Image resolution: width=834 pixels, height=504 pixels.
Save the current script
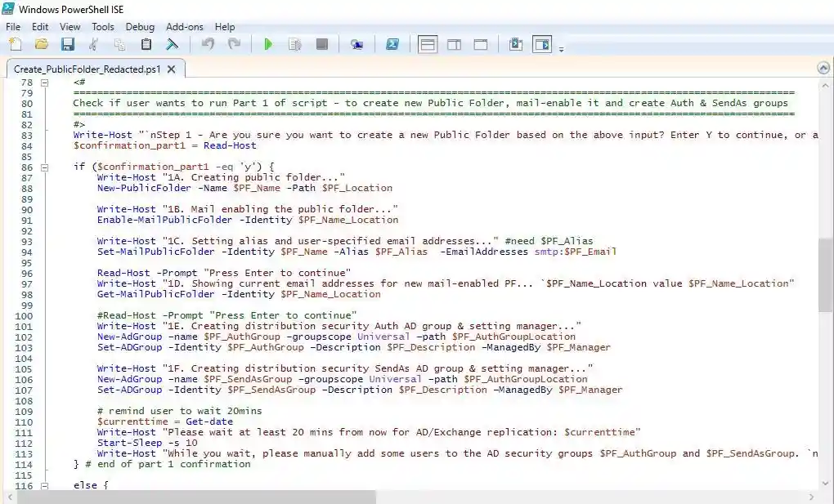pos(68,44)
